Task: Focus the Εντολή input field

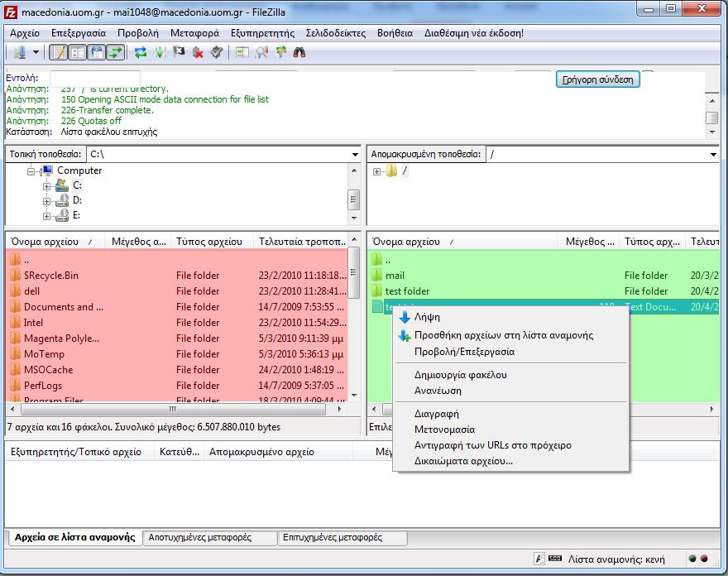Action: coord(94,78)
